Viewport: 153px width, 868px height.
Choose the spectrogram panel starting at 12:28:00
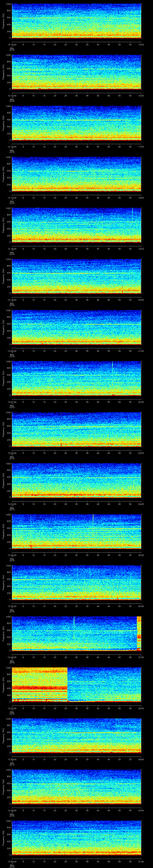tap(76, 736)
